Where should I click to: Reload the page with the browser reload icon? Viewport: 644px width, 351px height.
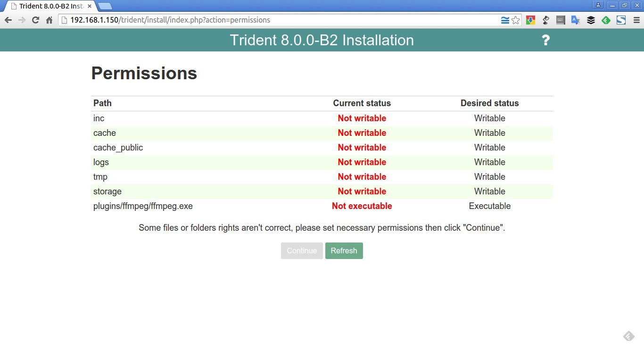tap(35, 20)
